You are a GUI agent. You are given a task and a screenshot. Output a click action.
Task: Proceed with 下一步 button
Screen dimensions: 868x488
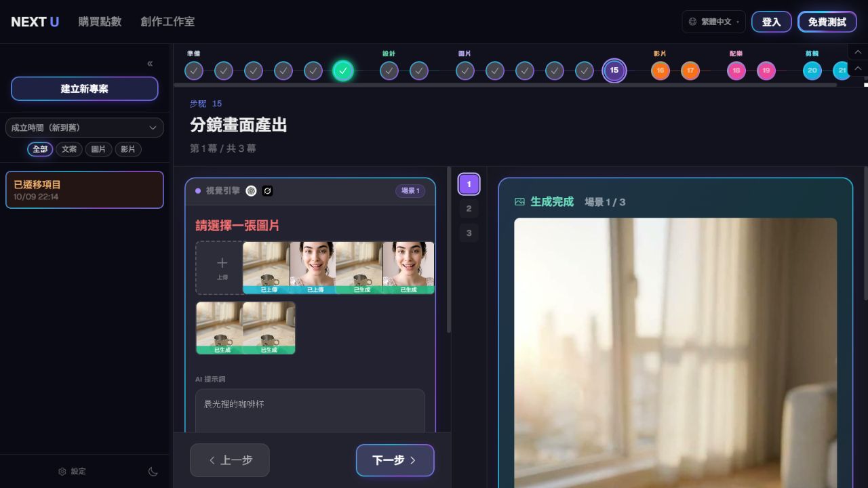pyautogui.click(x=395, y=460)
